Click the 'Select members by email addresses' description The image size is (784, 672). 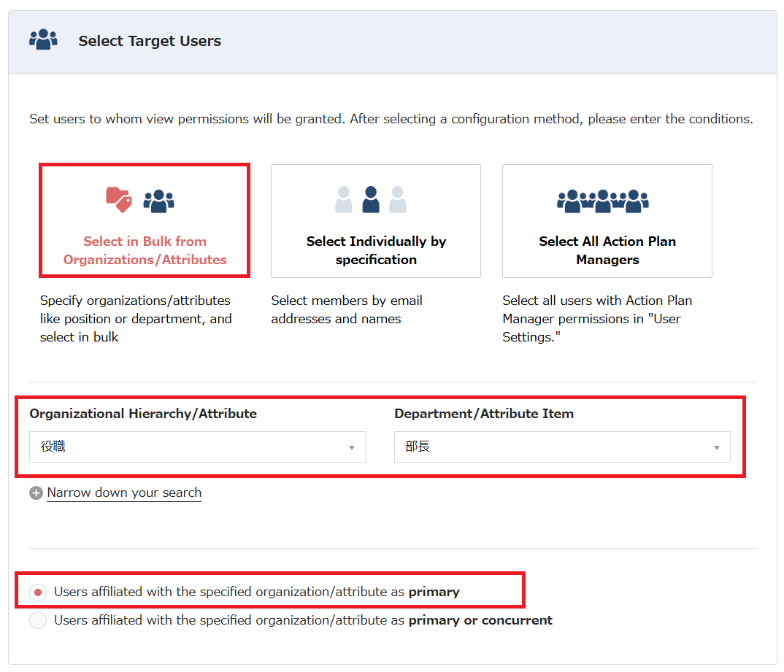(347, 309)
